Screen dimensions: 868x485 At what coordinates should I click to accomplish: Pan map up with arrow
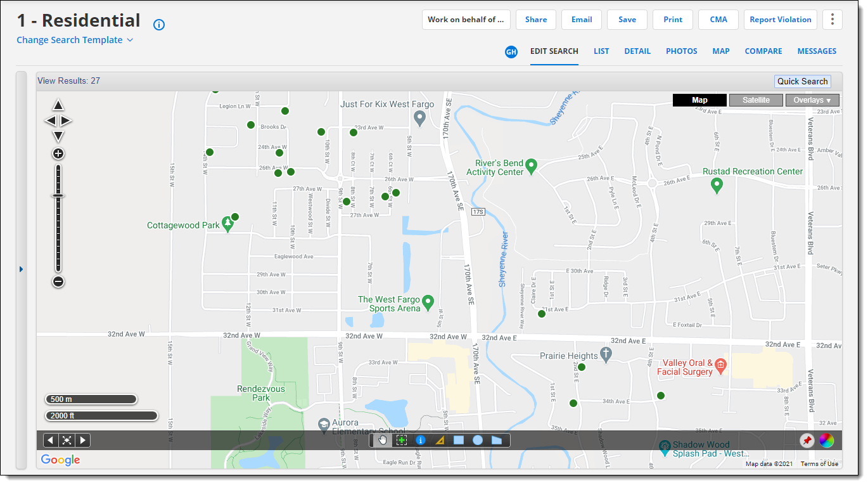[x=58, y=105]
